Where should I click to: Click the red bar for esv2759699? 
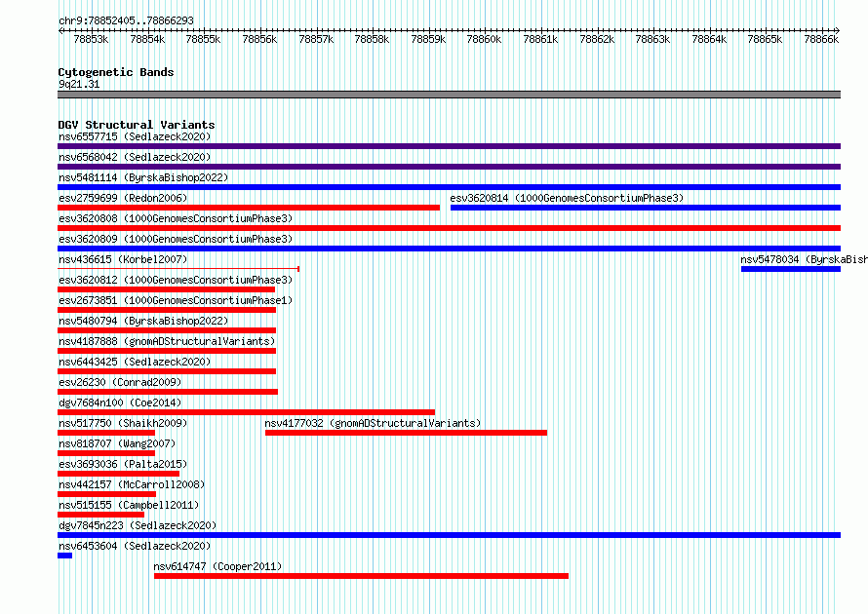(x=249, y=208)
